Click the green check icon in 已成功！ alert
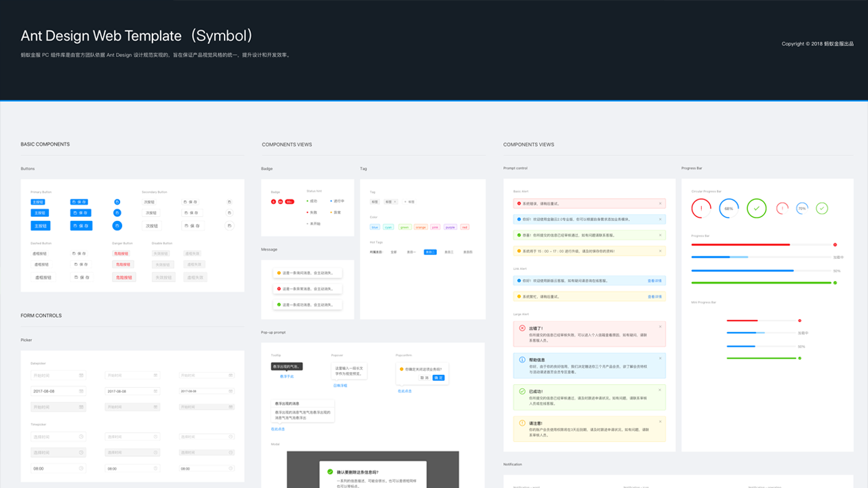868x488 pixels. (x=522, y=392)
